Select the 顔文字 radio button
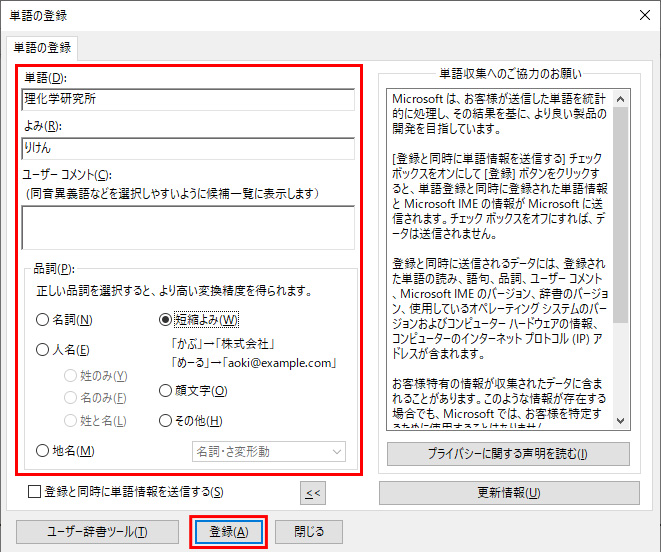 (x=166, y=391)
